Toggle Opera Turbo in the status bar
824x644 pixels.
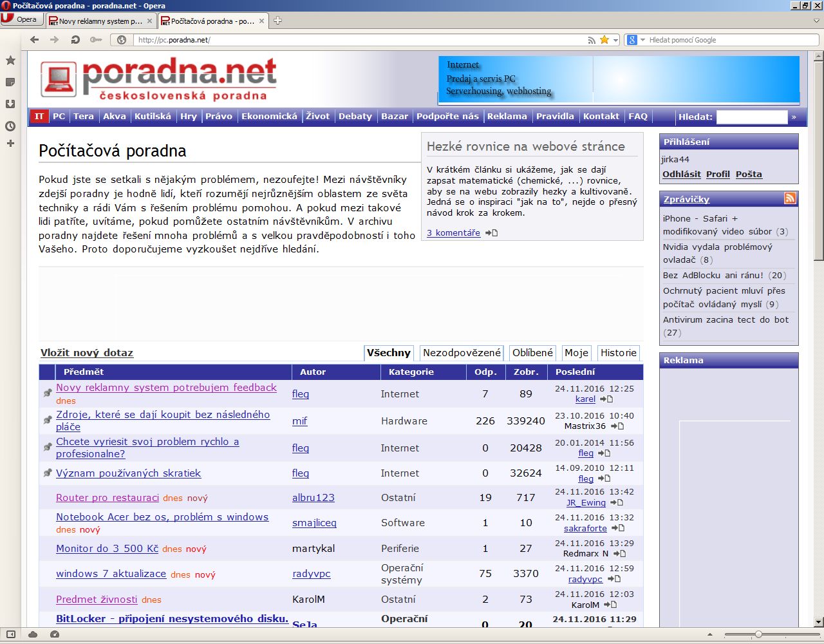pyautogui.click(x=55, y=634)
